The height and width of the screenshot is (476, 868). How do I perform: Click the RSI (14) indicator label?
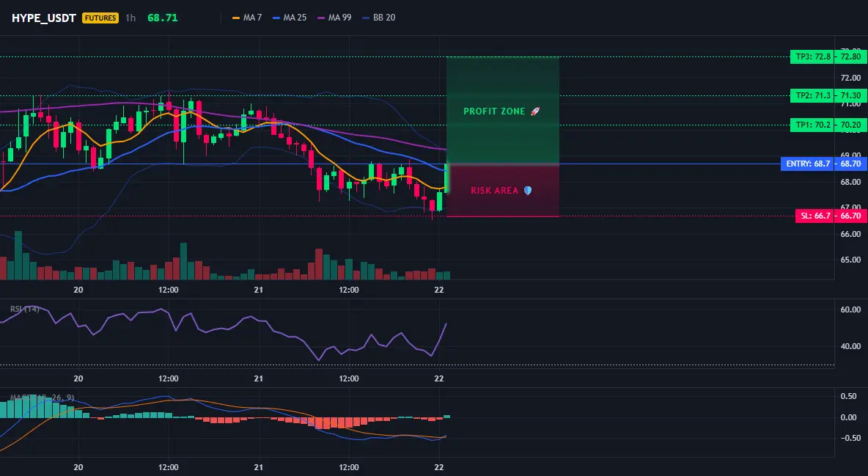[24, 309]
